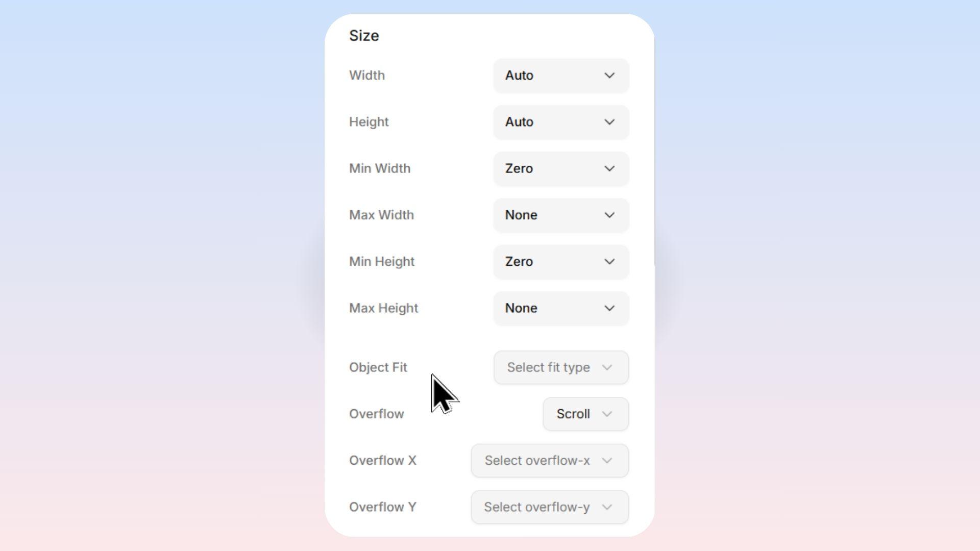Click the chevron arrow beside Min Width Zero
980x551 pixels.
pos(609,168)
